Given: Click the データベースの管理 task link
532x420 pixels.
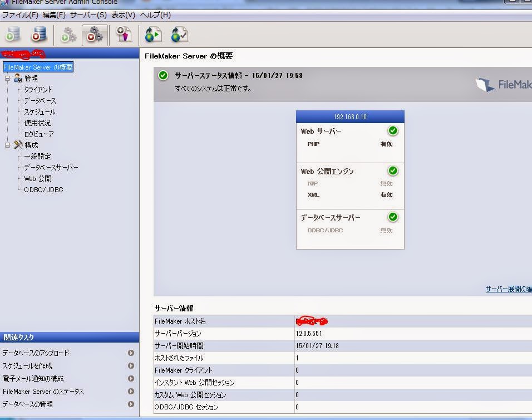Looking at the screenshot, I should click(x=27, y=404).
